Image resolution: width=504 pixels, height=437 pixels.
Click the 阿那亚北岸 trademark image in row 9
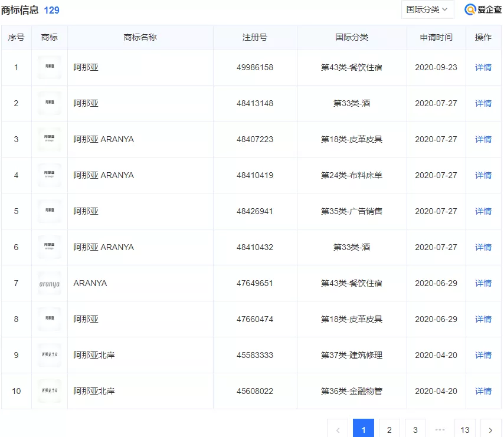tap(50, 355)
